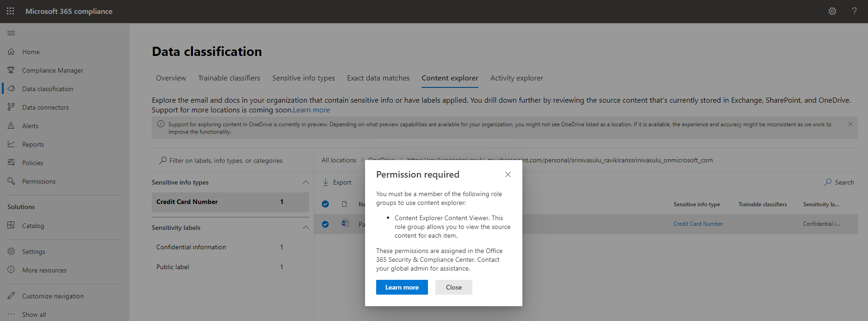Click the Compliance Manager trophy icon
This screenshot has height=321, width=868.
tap(11, 70)
